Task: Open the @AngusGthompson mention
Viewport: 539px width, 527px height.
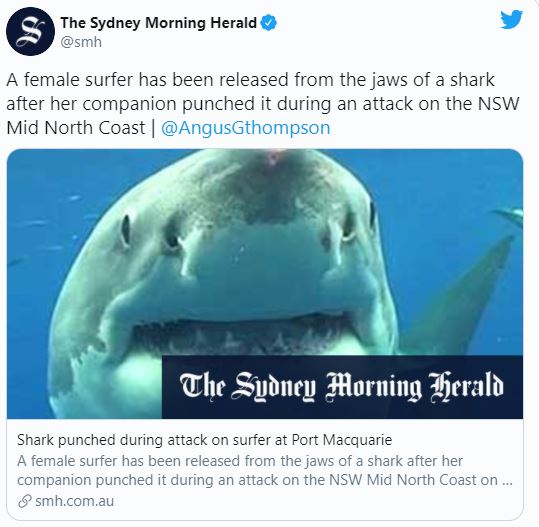Action: pyautogui.click(x=245, y=128)
